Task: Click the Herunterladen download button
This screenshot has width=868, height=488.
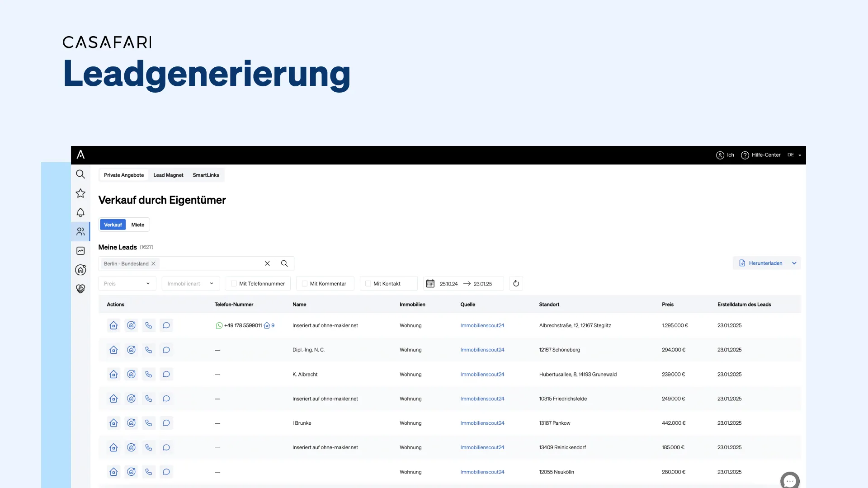Action: pos(761,263)
